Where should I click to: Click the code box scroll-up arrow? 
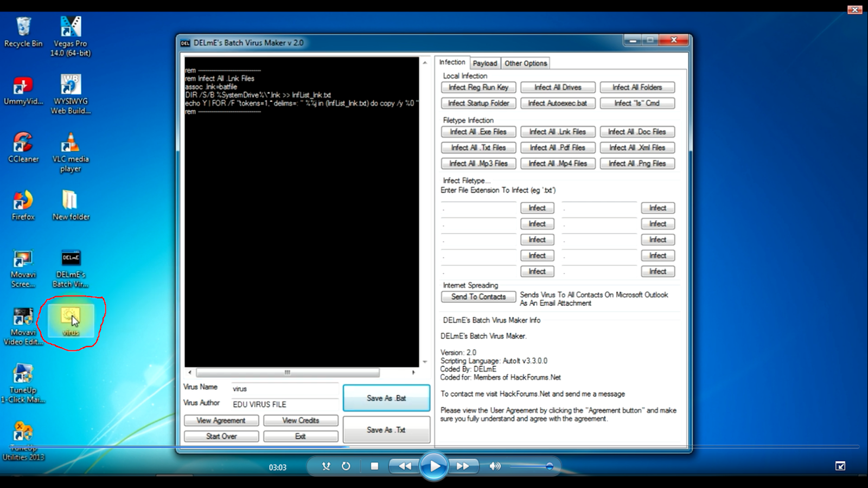coord(425,62)
